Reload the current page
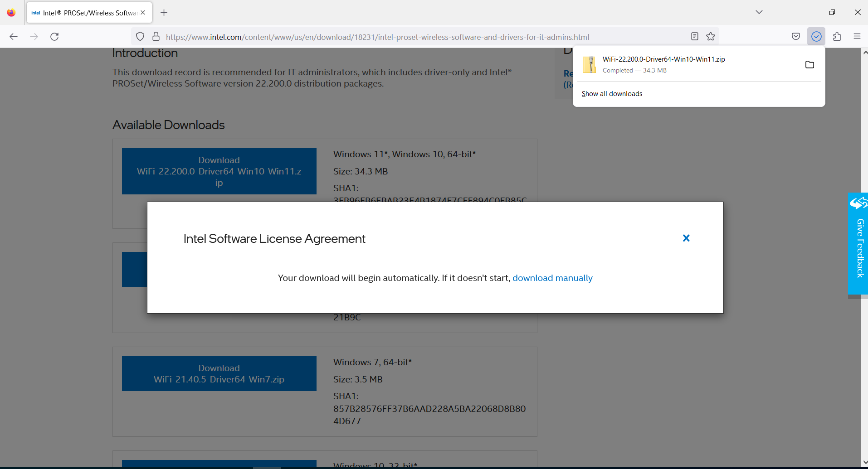868x469 pixels. [54, 36]
